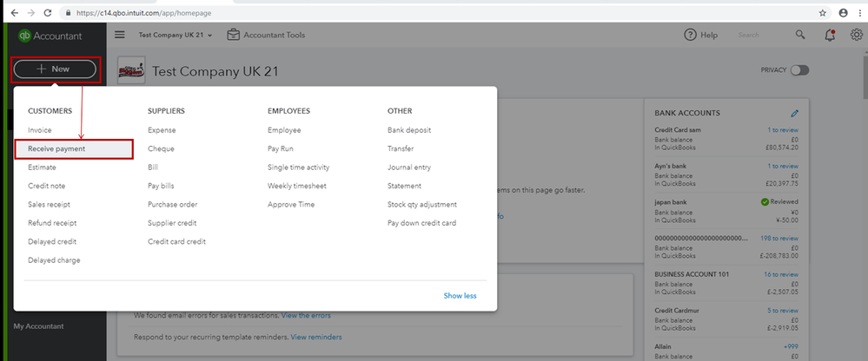Edit bank accounts with pencil icon
868x361 pixels.
coord(795,113)
